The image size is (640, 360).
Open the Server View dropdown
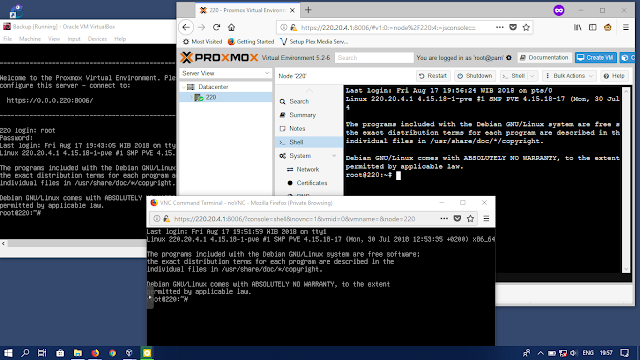pyautogui.click(x=226, y=73)
